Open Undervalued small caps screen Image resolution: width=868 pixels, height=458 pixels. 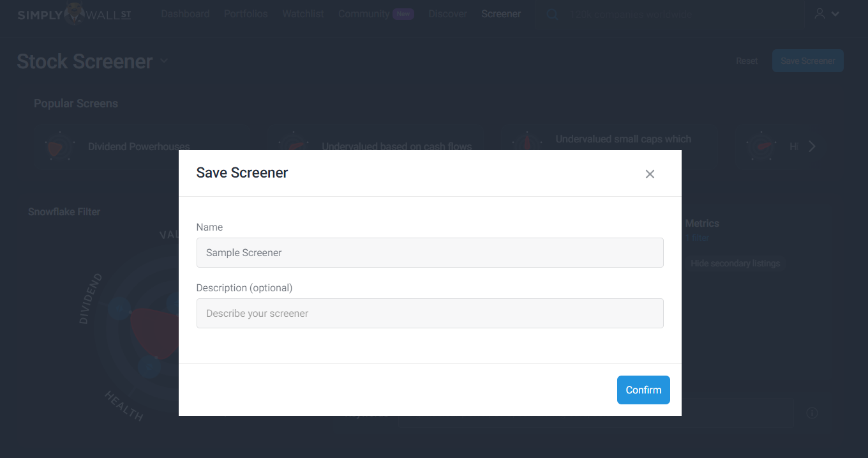click(x=609, y=147)
